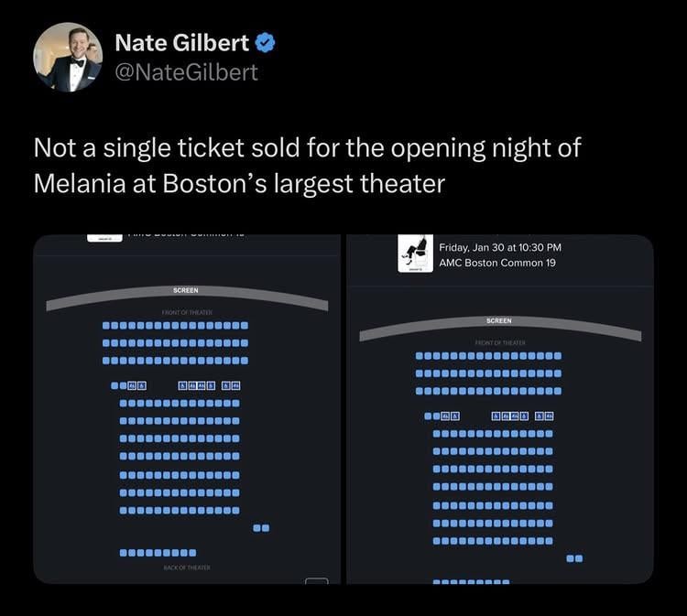The width and height of the screenshot is (687, 616).
Task: Pick last seat of front row, right map
Action: (x=558, y=356)
